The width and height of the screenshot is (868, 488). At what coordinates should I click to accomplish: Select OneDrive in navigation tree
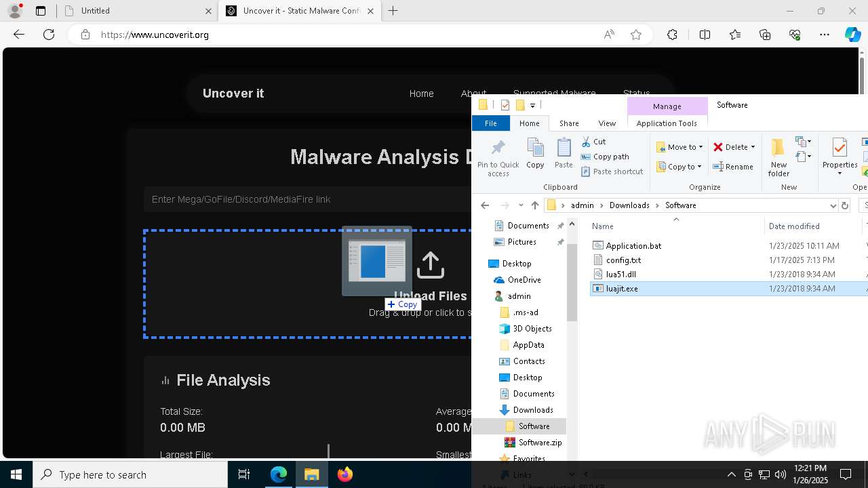(517, 280)
